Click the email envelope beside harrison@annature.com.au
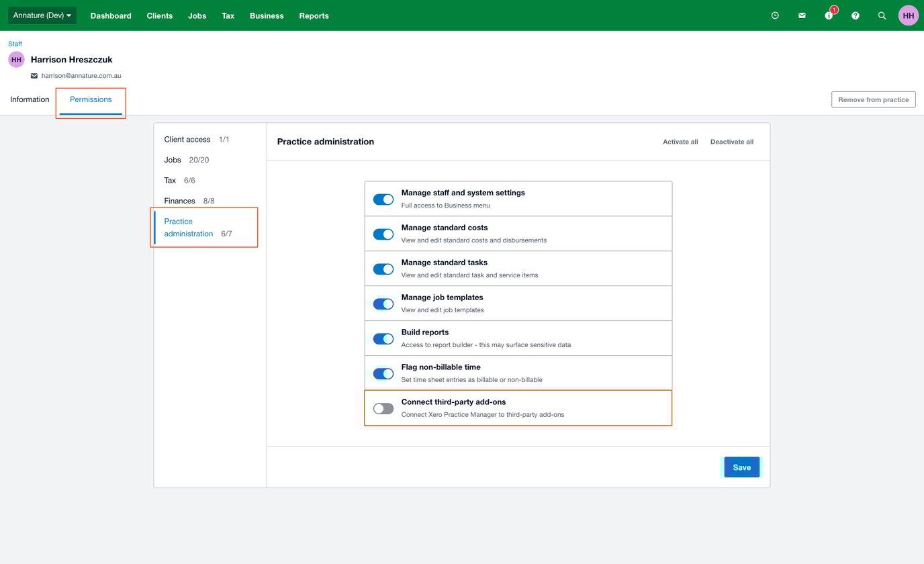Viewport: 924px width, 564px height. click(34, 76)
